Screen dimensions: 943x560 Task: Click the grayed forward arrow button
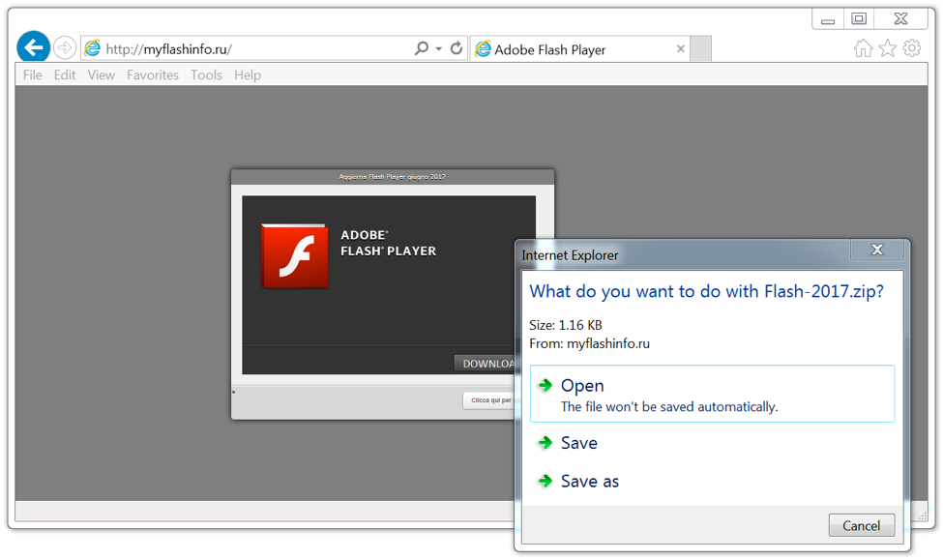65,47
